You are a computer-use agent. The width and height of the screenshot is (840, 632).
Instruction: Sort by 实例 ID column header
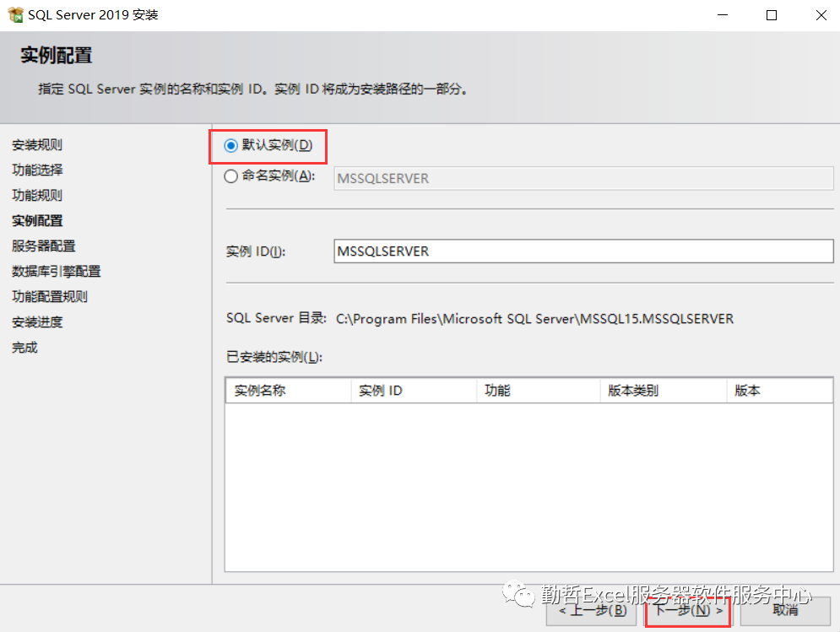pos(414,391)
